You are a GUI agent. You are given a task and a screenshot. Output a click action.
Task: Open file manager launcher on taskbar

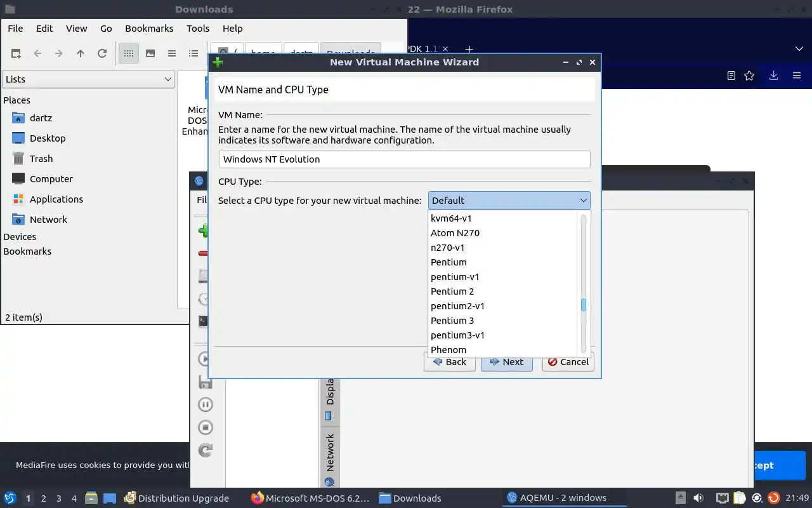coord(91,498)
